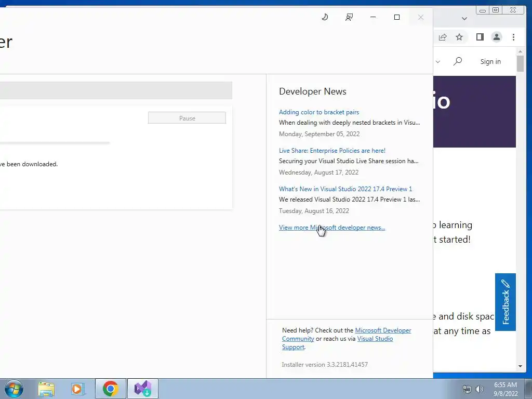Minimize the Chrome window
The width and height of the screenshot is (532, 399).
point(482,10)
